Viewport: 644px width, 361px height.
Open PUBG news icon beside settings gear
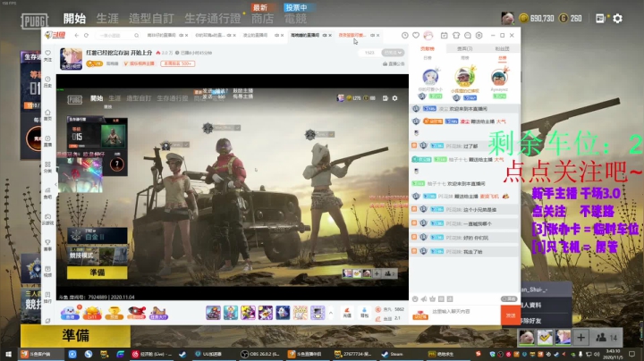click(600, 19)
